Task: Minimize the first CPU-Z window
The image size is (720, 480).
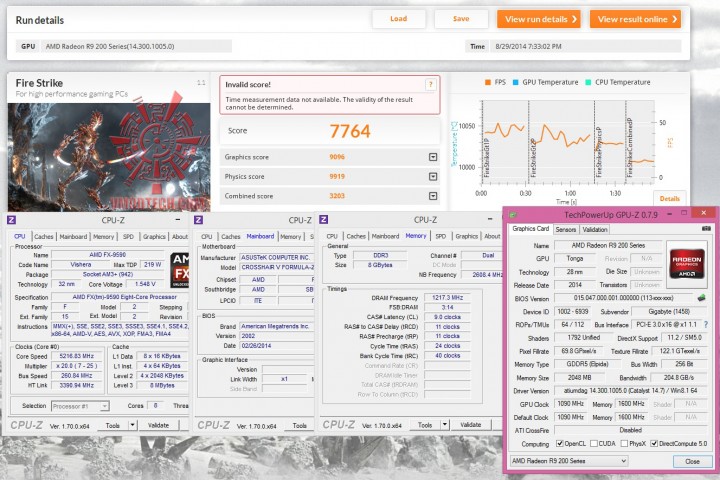Action: [x=178, y=220]
